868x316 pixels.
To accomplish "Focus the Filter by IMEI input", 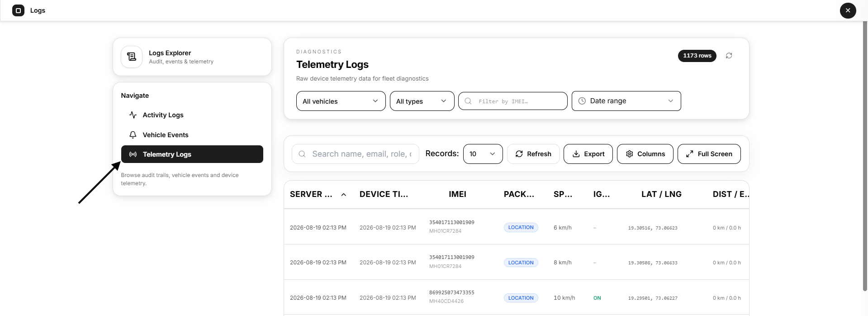I will pyautogui.click(x=512, y=101).
